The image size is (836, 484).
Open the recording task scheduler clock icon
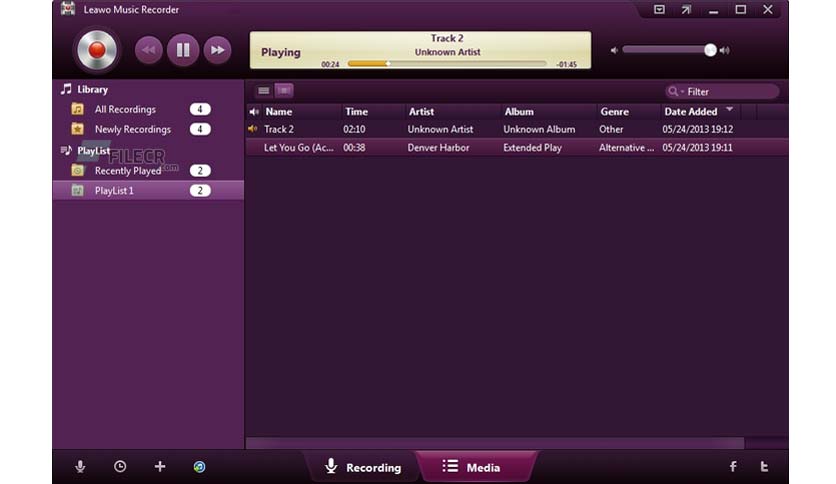pos(120,467)
